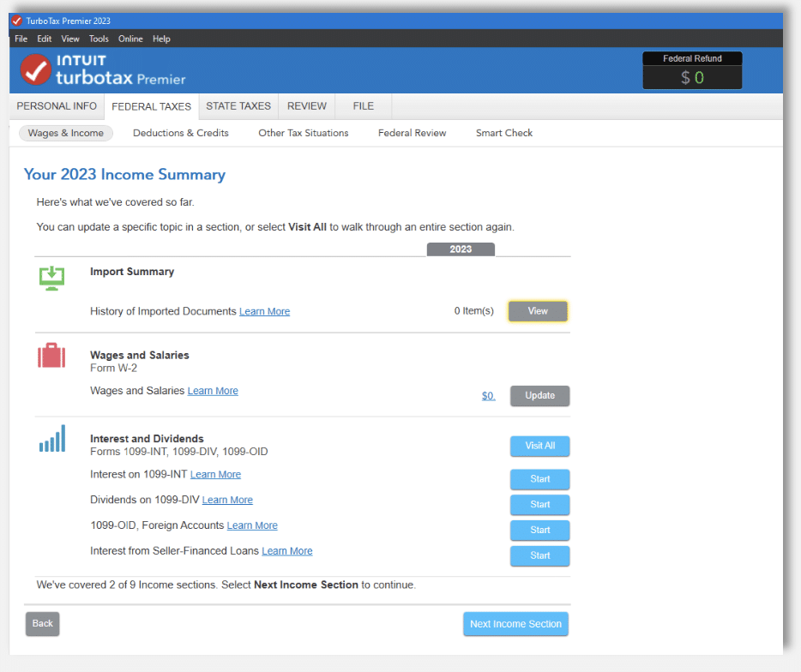Open the Tools menu
Image resolution: width=801 pixels, height=672 pixels.
click(x=99, y=38)
